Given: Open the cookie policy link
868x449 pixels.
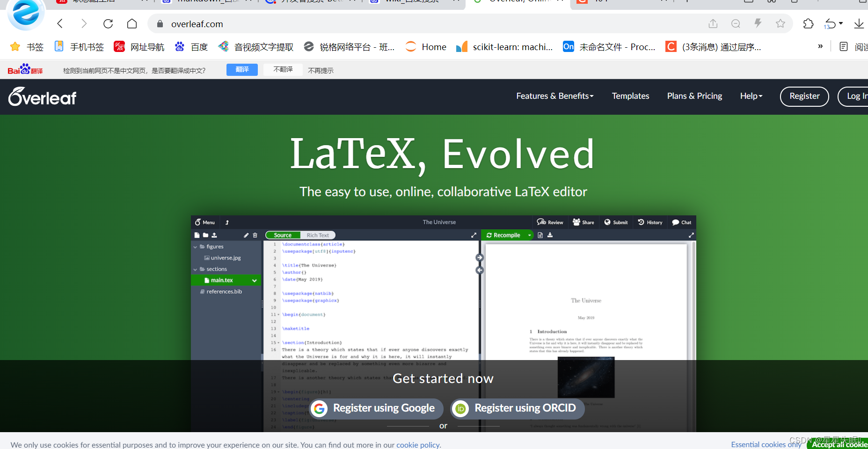Looking at the screenshot, I should click(418, 445).
